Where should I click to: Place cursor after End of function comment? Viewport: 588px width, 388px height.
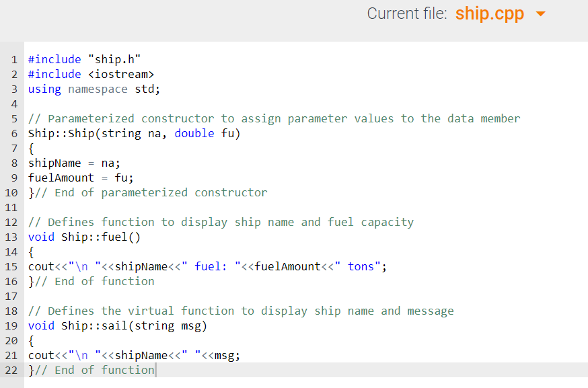[x=156, y=370]
